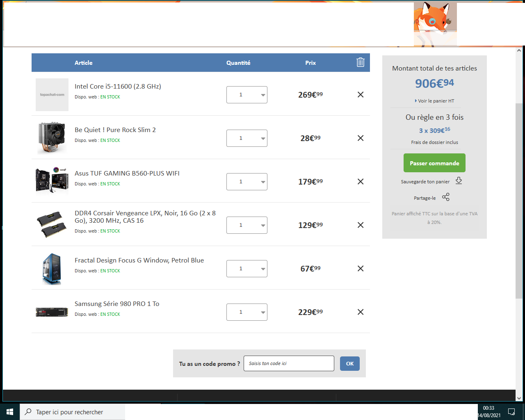Click the fox mascot avatar image
The width and height of the screenshot is (525, 420).
(435, 23)
